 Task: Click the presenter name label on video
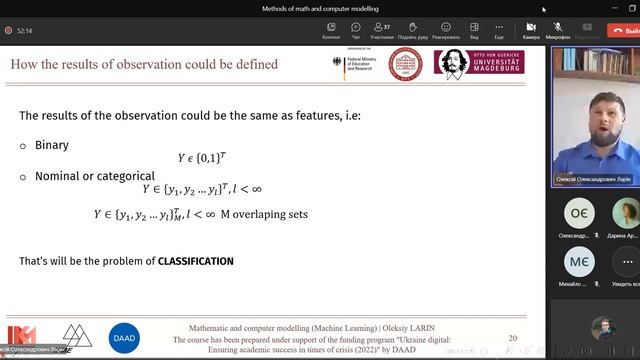(593, 179)
